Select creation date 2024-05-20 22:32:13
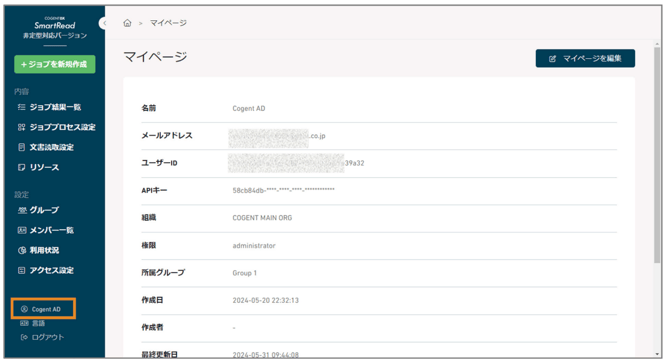 tap(265, 300)
